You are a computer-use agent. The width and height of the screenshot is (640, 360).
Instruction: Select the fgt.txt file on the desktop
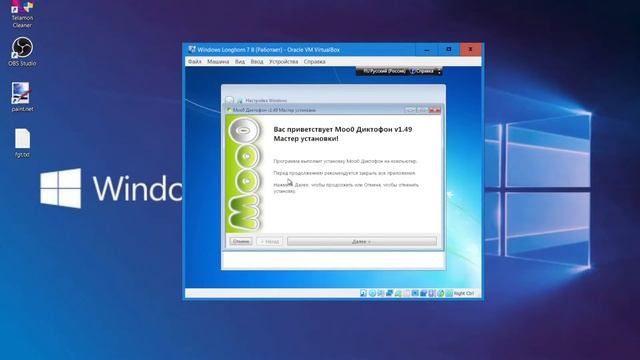point(22,142)
